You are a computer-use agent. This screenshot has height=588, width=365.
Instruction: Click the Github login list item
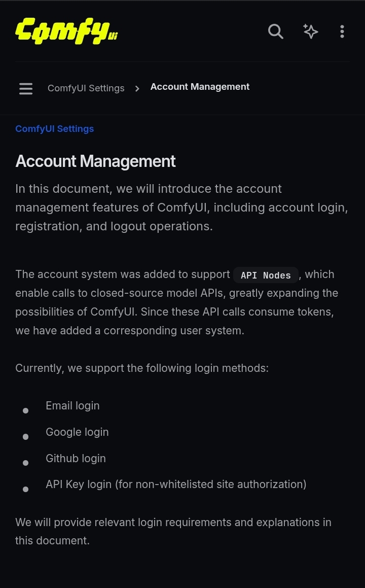(x=76, y=459)
